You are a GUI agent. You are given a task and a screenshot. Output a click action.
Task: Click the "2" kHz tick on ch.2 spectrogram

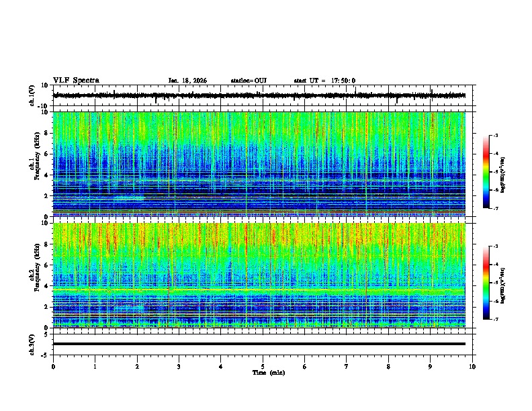[47, 307]
